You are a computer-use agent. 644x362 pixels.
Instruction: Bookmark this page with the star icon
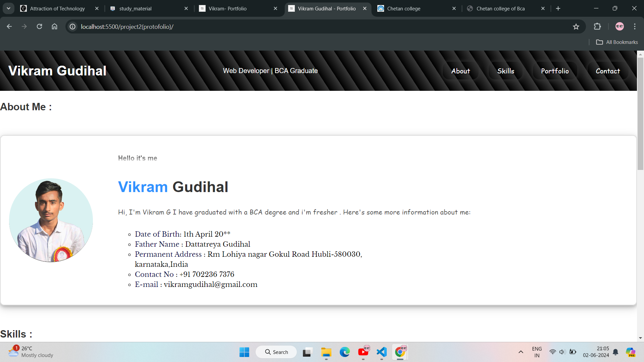[576, 26]
